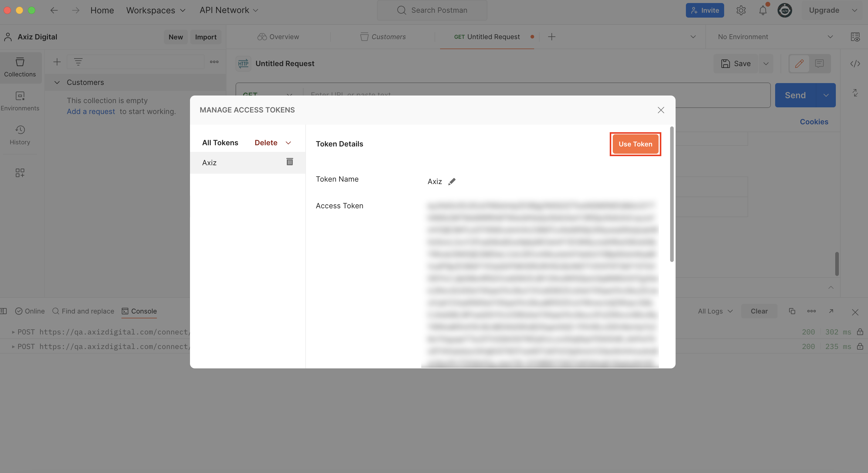The image size is (868, 473).
Task: Click the collections filter icon
Action: [x=78, y=62]
